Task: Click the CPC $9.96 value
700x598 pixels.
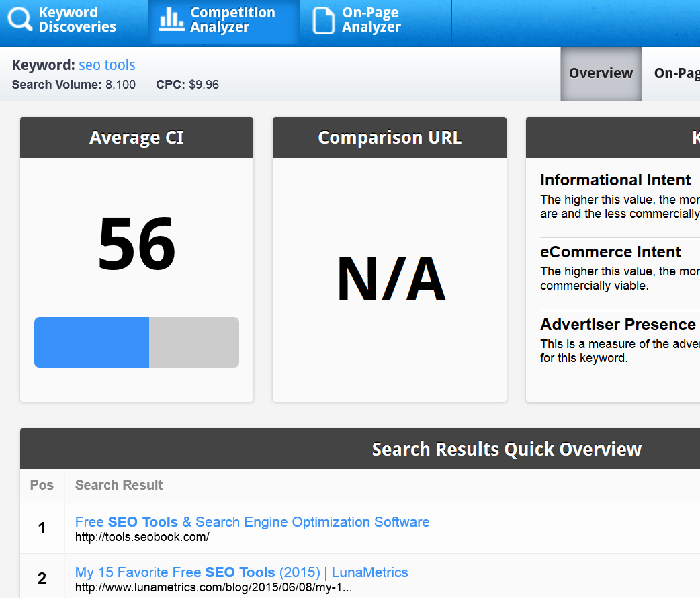Action: tap(204, 85)
